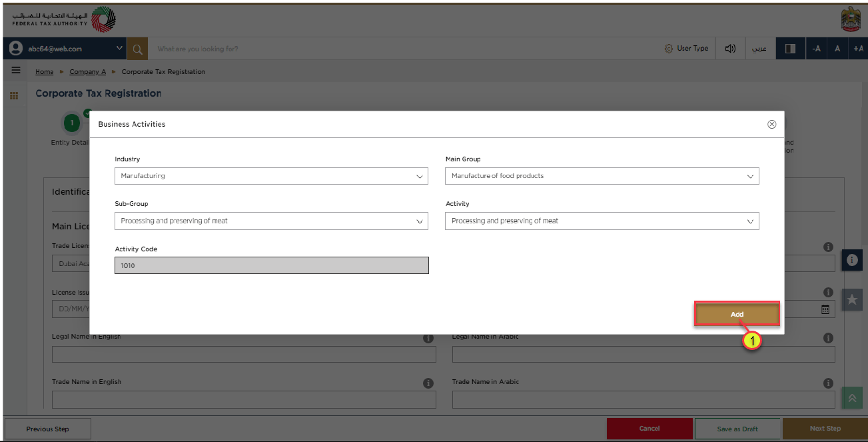Open the apps grid icon in sidebar
868x442 pixels.
coord(13,96)
